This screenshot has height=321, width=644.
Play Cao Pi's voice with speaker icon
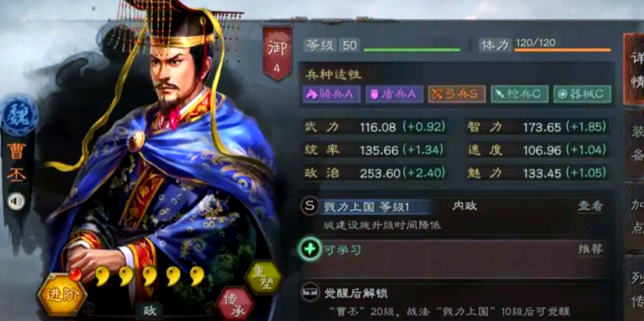coord(16,201)
